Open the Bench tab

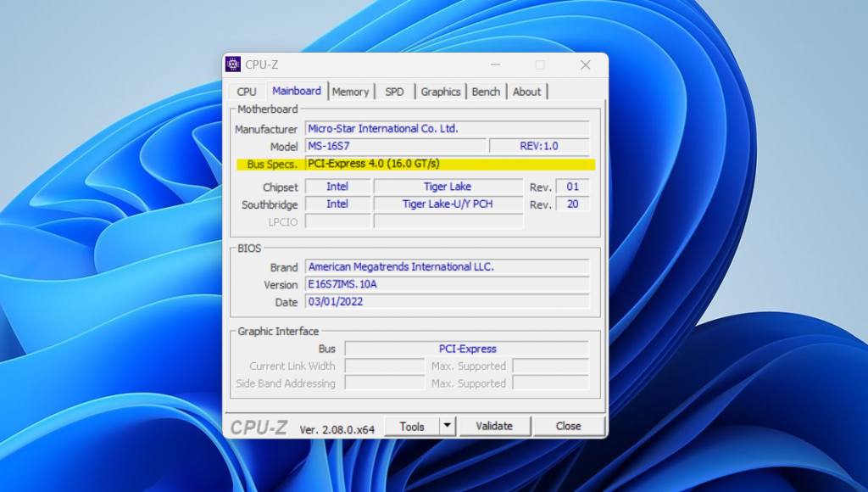(486, 92)
